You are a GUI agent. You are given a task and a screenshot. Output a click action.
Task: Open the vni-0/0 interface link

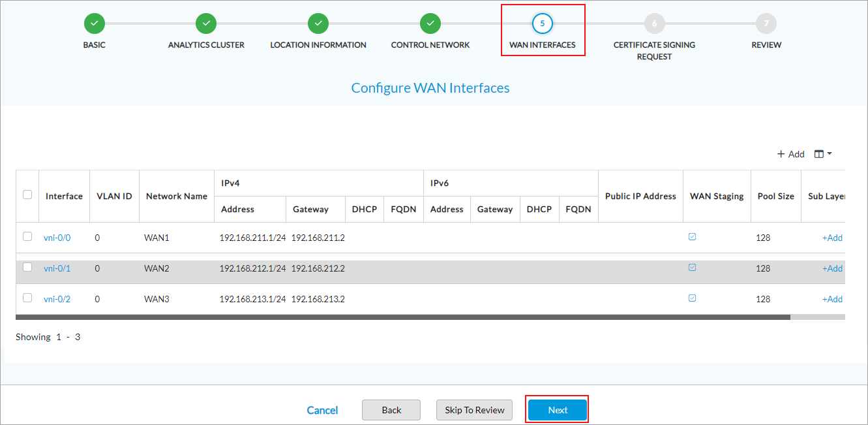pyautogui.click(x=57, y=238)
